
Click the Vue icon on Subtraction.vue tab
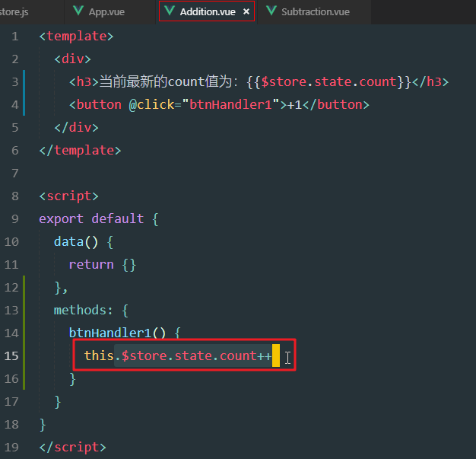tap(271, 11)
